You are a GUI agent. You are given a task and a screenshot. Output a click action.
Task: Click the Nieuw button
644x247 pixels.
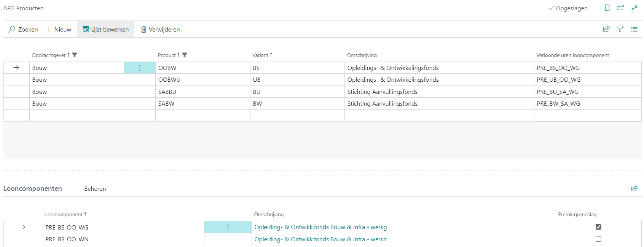pos(58,29)
